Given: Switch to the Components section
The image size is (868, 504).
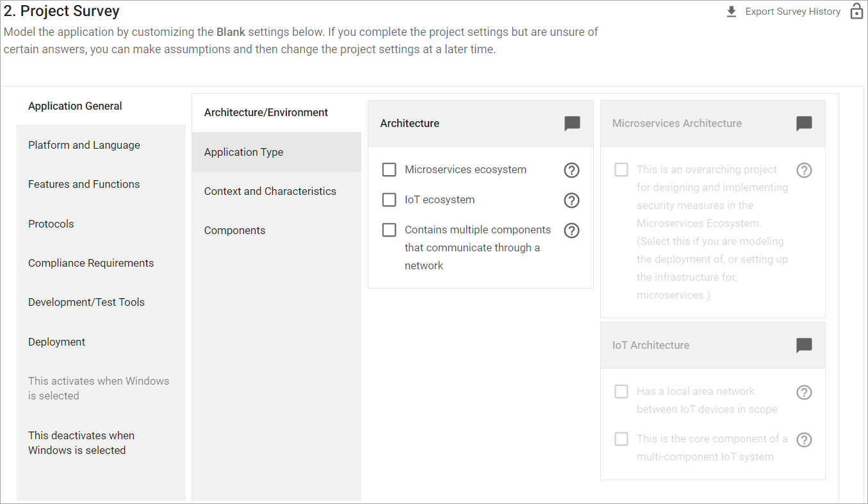Looking at the screenshot, I should 234,230.
